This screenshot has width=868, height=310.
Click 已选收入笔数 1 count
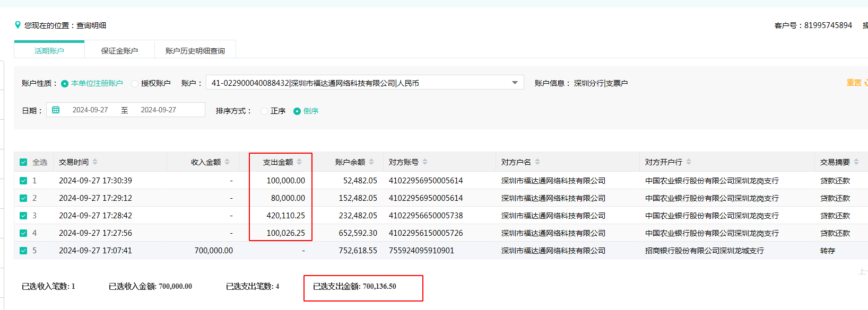[x=48, y=287]
